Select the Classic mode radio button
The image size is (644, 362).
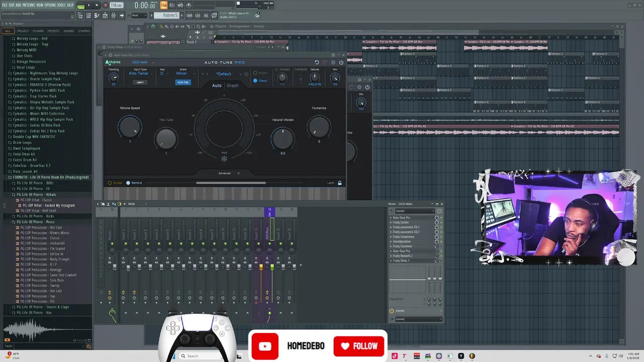coord(256,80)
